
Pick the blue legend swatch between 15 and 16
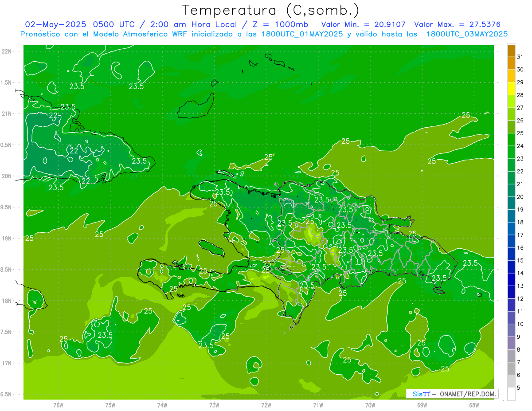511,254
